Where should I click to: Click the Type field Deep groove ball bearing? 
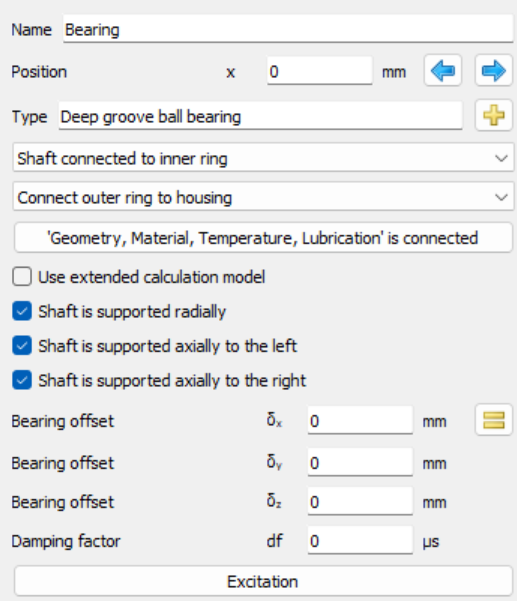[260, 116]
